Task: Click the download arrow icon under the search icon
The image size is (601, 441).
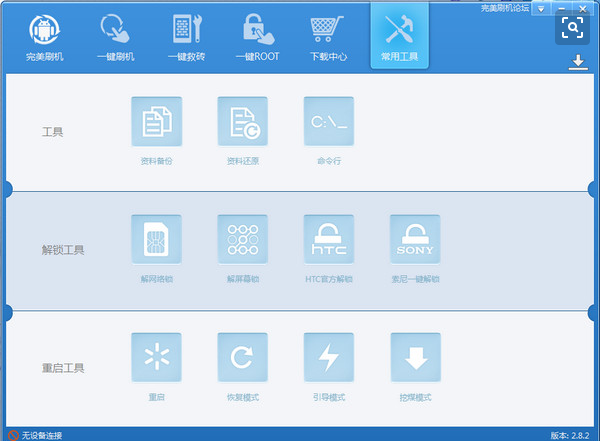Action: (x=578, y=62)
